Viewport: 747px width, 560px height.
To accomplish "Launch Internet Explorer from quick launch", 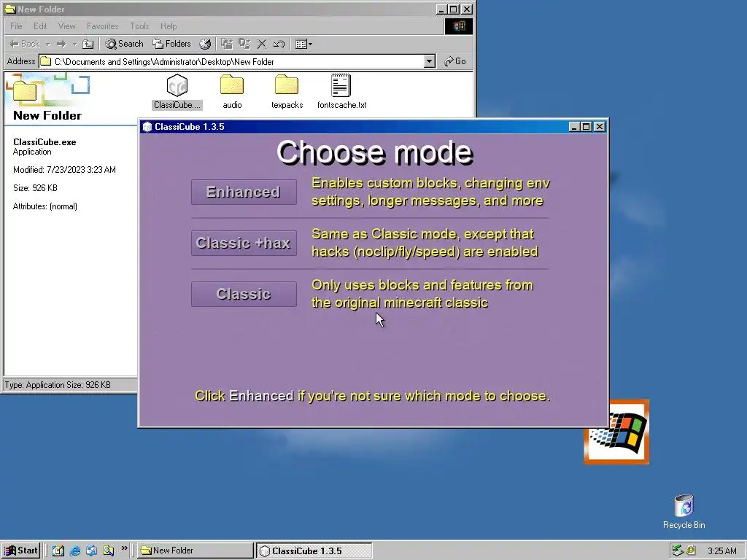I will click(75, 551).
